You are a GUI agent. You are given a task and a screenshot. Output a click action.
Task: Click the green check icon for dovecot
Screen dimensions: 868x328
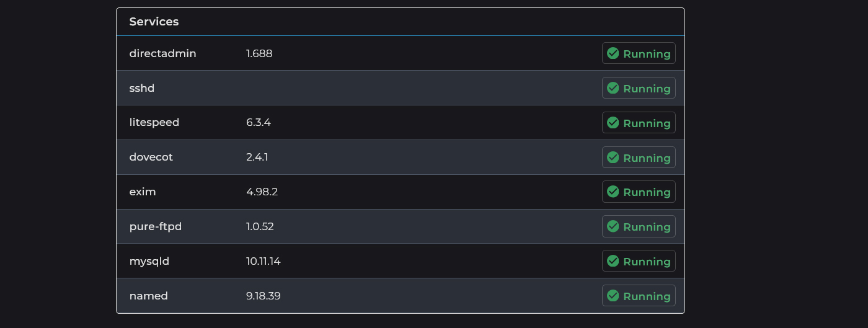click(613, 157)
